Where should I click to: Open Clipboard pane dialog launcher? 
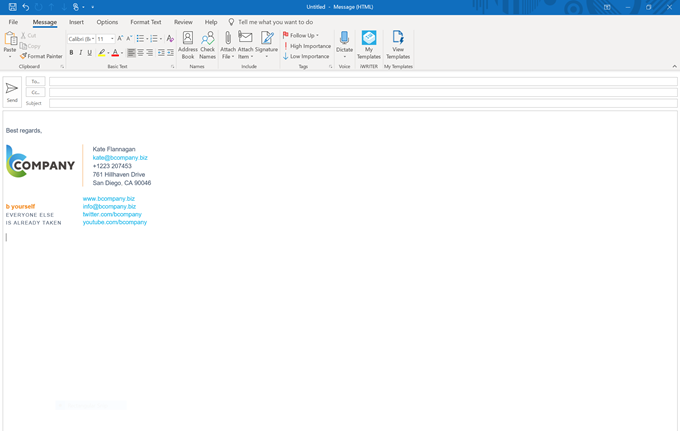click(x=62, y=67)
